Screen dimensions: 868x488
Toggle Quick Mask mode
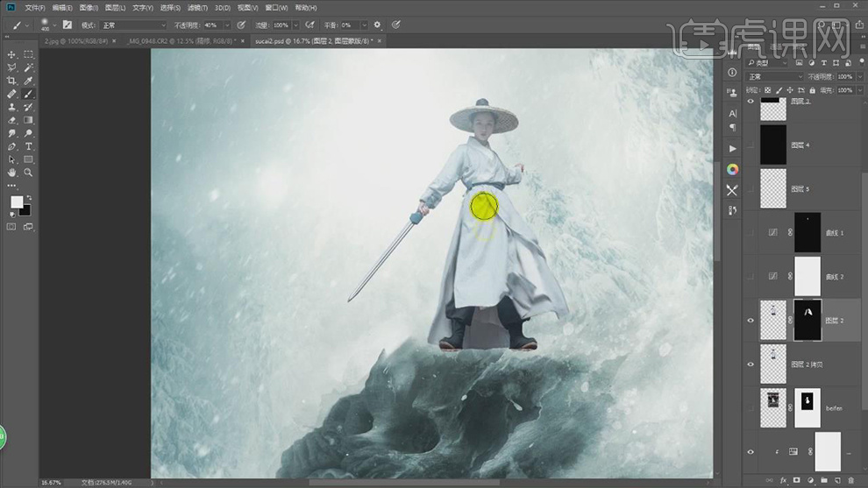[x=11, y=227]
